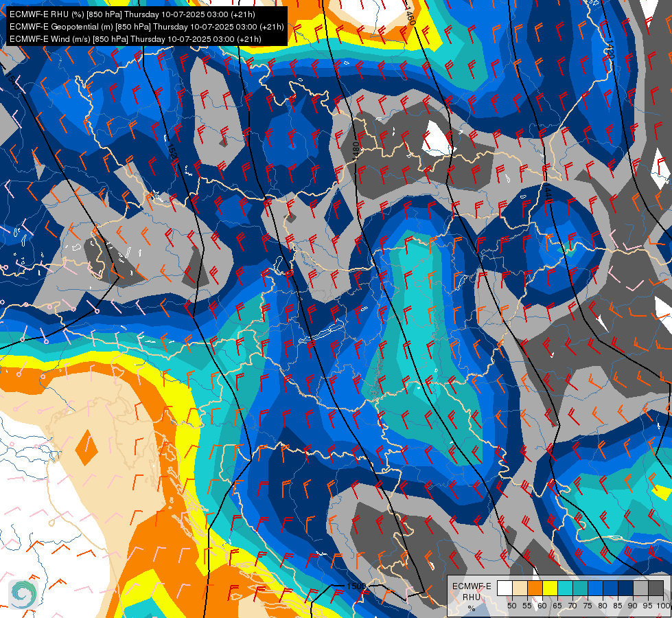
Task: Click the 1480 geopotential contour label
Action: (x=356, y=152)
